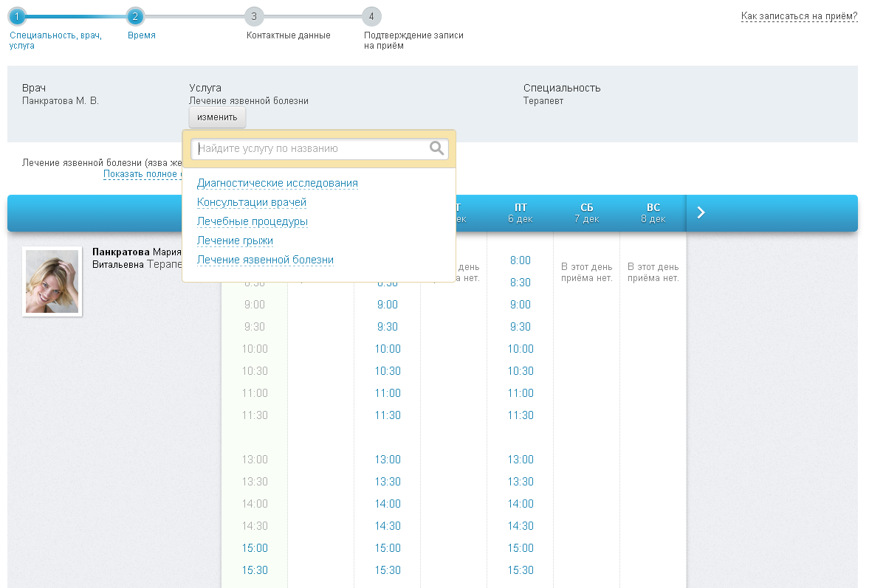
Task: Click step 3 Контактные данные circle
Action: 253,16
